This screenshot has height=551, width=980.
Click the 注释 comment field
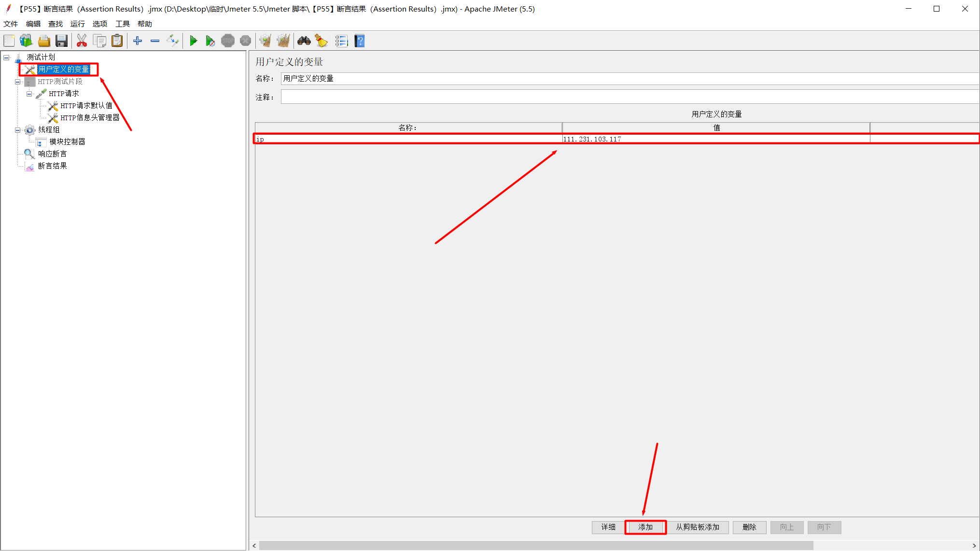pos(630,97)
